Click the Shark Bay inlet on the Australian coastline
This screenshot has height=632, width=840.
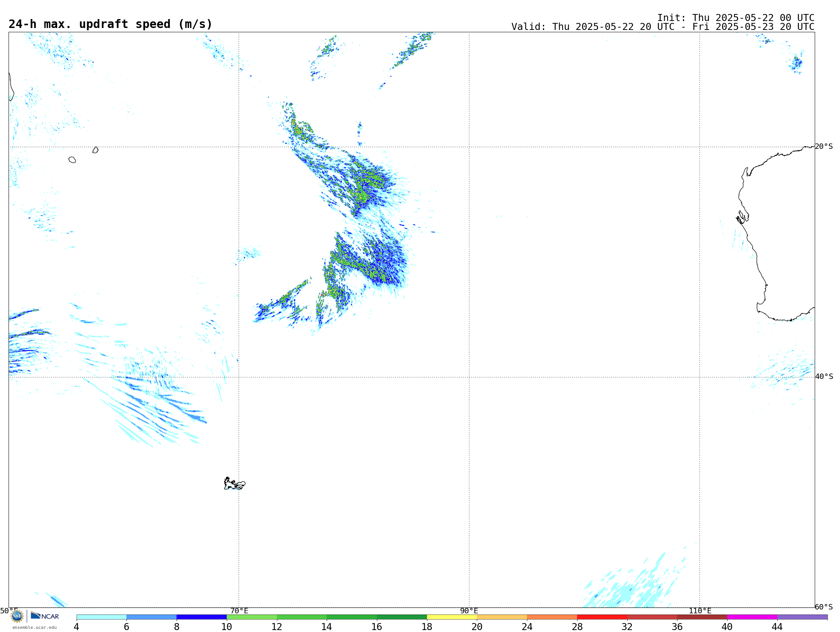pos(742,217)
